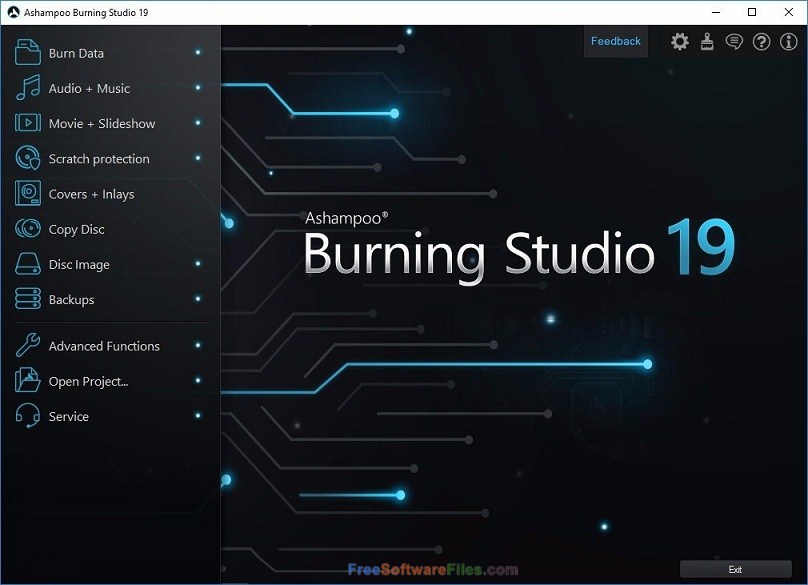Viewport: 808px width, 585px height.
Task: Expand Burn Data submenu dot
Action: 198,52
